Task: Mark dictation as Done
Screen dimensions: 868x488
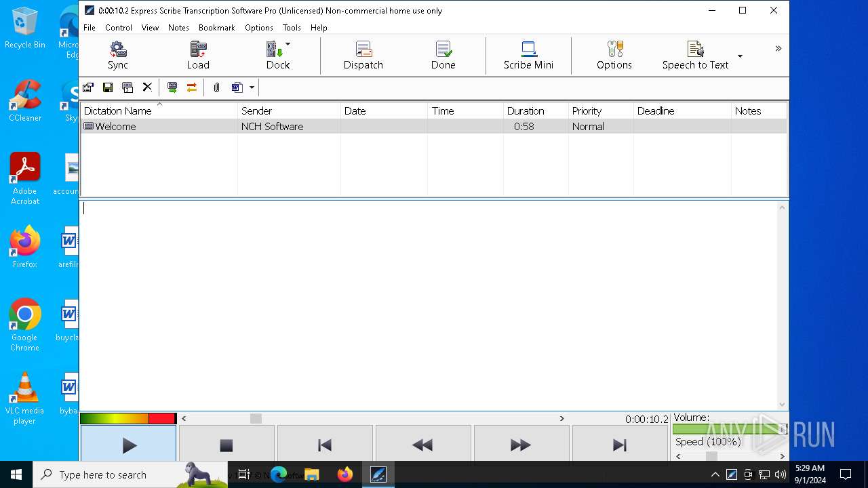Action: [443, 56]
